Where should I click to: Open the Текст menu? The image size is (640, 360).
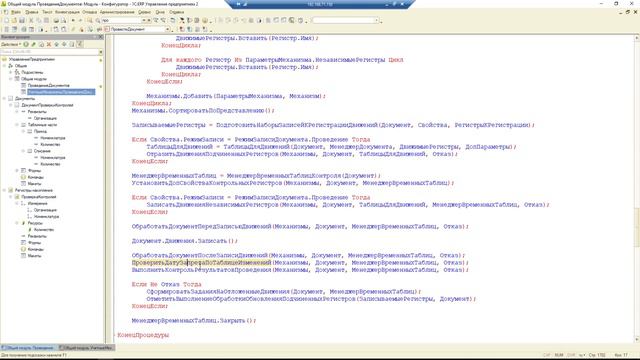coord(47,12)
